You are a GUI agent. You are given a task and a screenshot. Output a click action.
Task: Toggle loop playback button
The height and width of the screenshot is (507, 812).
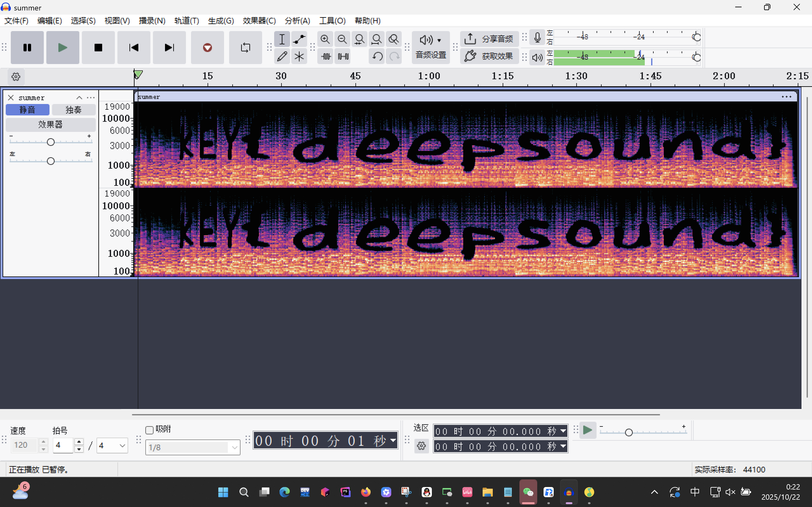(246, 48)
